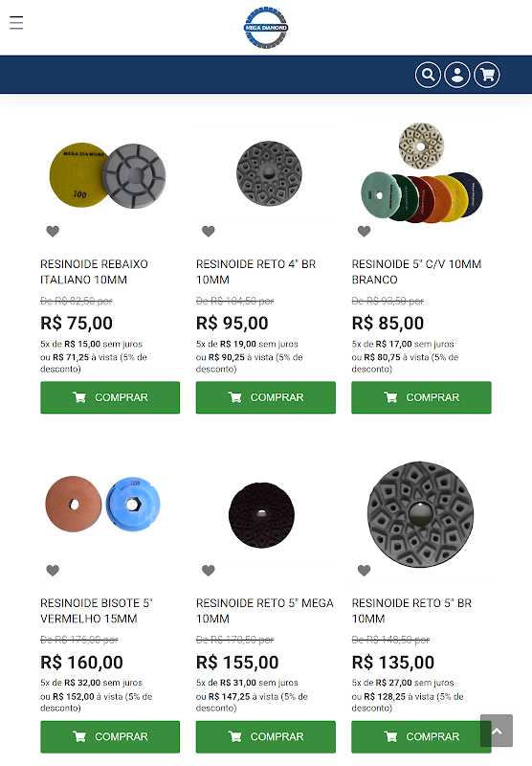The height and width of the screenshot is (766, 532).
Task: Click Comprar for Resinoide Bisote 5" Vermelho
Action: click(110, 736)
